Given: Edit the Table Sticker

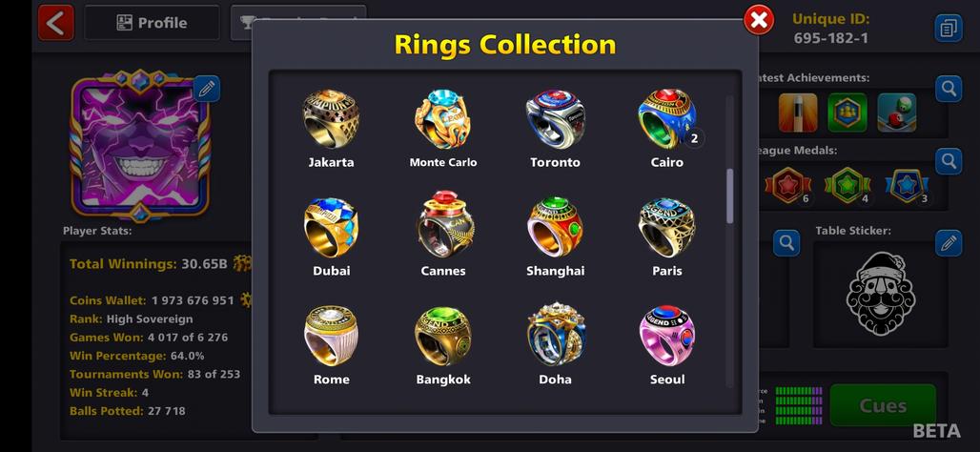Looking at the screenshot, I should tap(949, 242).
